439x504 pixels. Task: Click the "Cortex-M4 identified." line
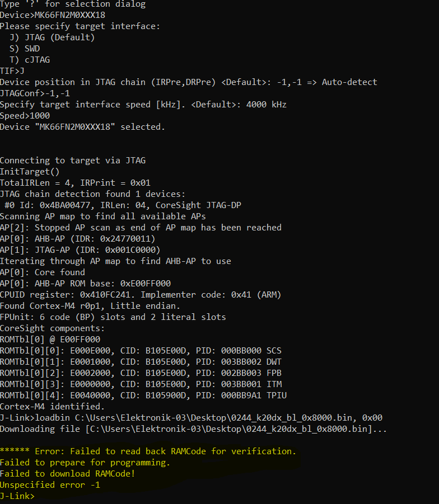[x=52, y=407]
